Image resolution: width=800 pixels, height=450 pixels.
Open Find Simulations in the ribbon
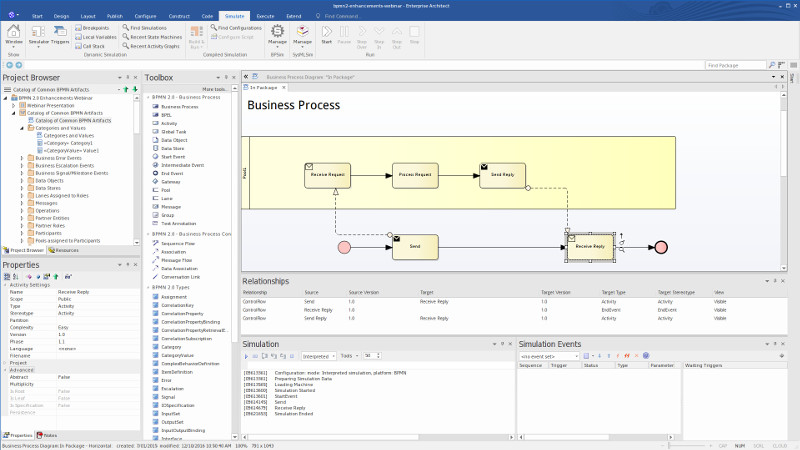point(147,28)
